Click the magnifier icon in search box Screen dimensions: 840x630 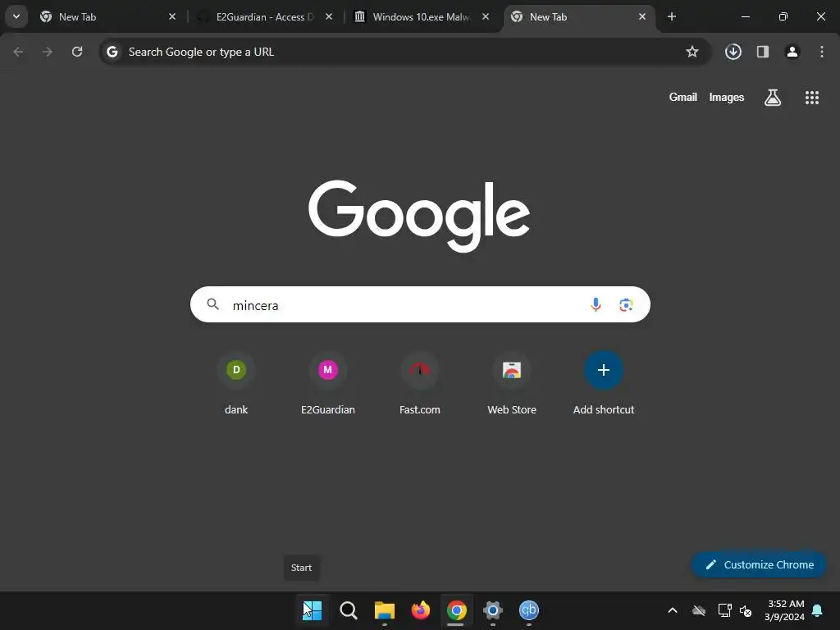pos(212,304)
